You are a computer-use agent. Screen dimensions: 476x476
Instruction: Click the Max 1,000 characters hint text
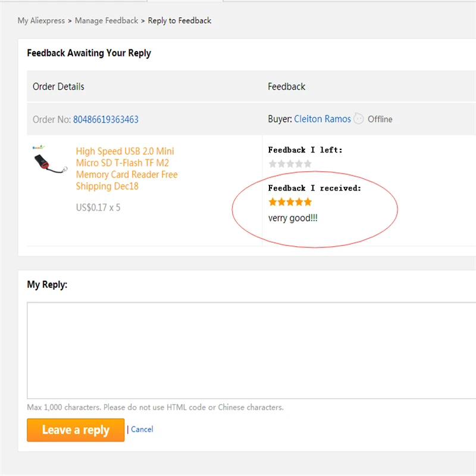[x=155, y=408]
